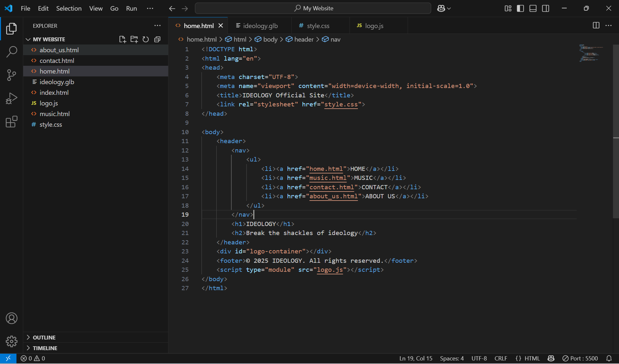
Task: Click the New Folder icon in Explorer
Action: (x=134, y=39)
